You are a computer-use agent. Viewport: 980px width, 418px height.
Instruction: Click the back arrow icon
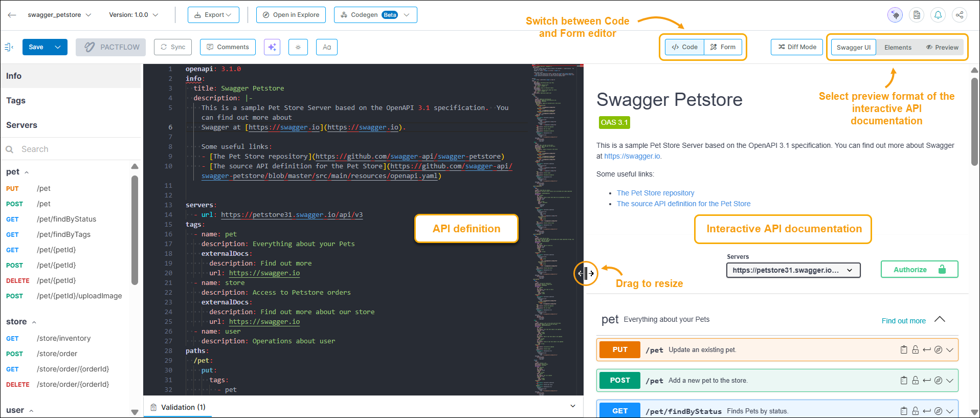click(12, 15)
